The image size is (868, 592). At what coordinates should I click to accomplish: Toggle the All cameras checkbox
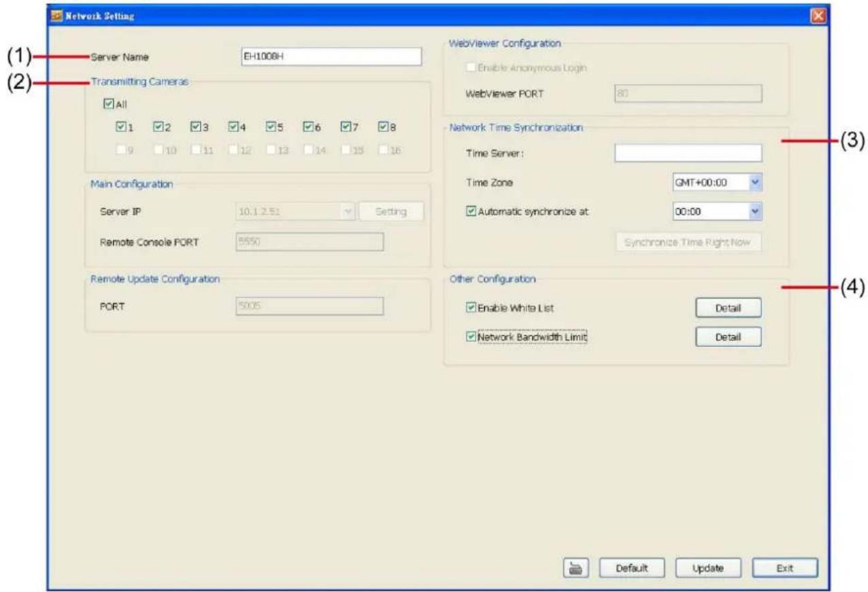coord(108,105)
